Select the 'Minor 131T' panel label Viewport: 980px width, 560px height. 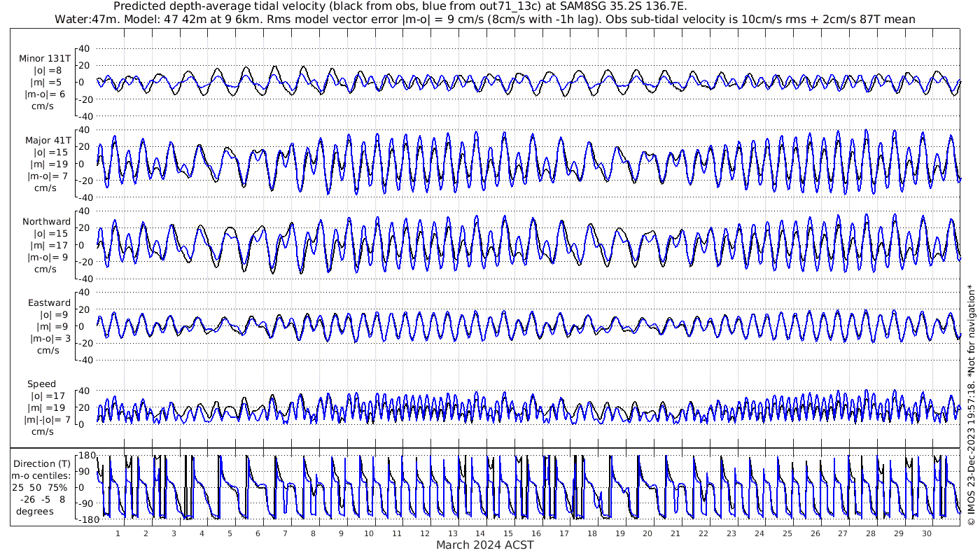(45, 58)
